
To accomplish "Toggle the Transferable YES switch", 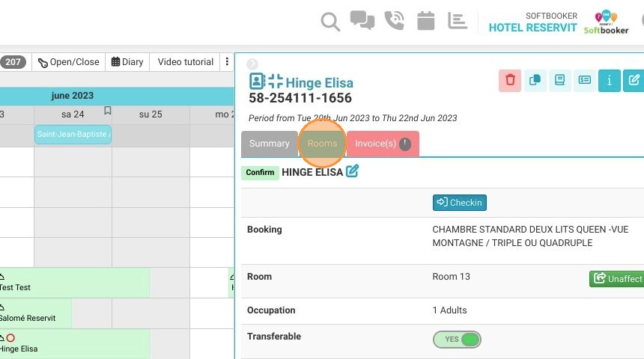I will [x=457, y=340].
